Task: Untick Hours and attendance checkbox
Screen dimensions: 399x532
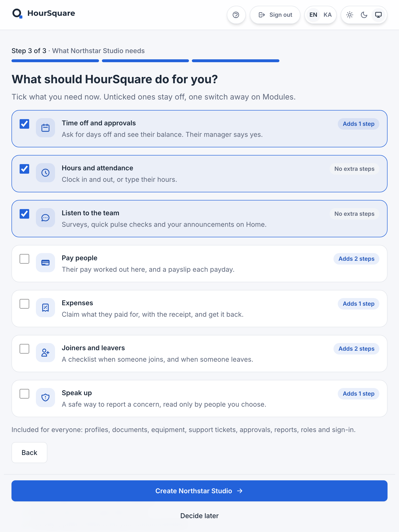Action: 24,169
